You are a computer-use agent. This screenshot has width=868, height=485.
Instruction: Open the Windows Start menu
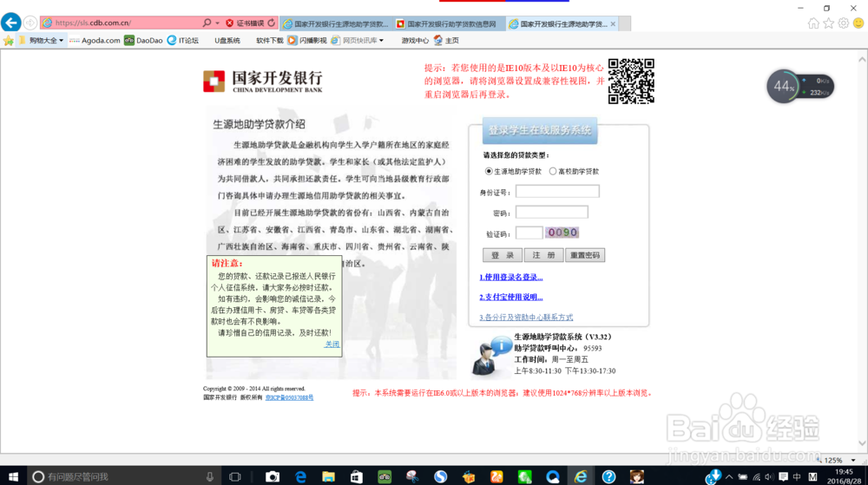click(13, 476)
